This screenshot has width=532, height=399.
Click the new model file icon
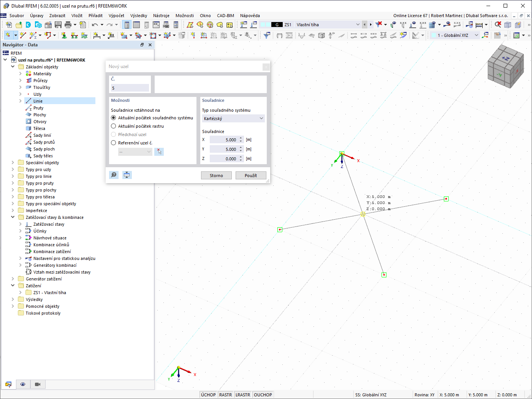[x=9, y=25]
